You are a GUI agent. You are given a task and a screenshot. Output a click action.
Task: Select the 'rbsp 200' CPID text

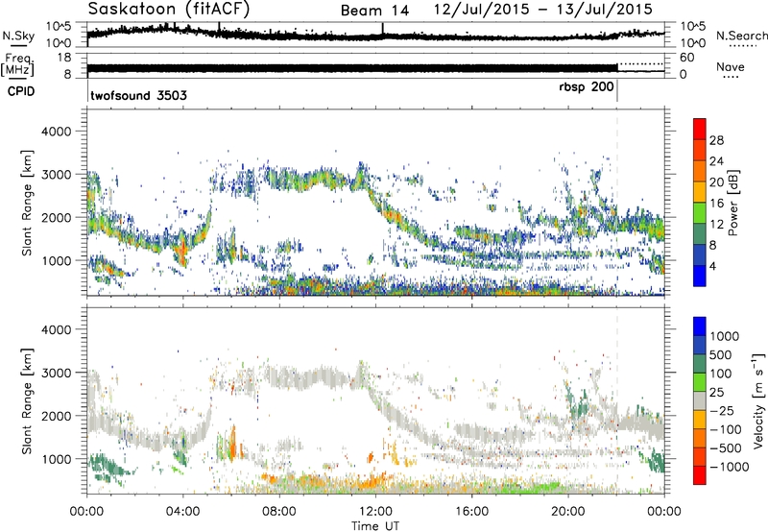point(587,86)
